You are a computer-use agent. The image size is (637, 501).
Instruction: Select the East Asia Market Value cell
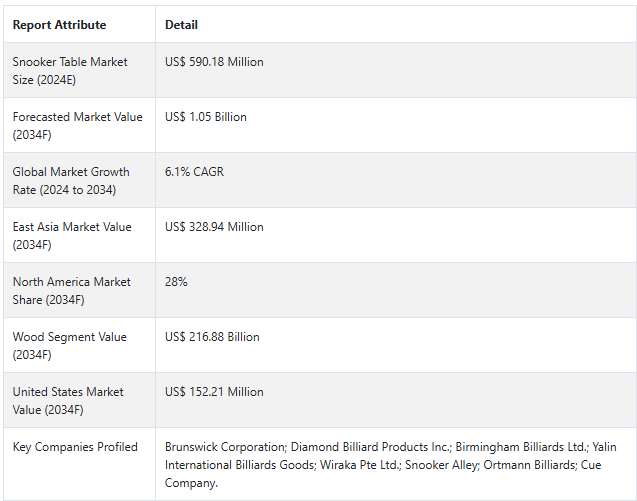[74, 235]
